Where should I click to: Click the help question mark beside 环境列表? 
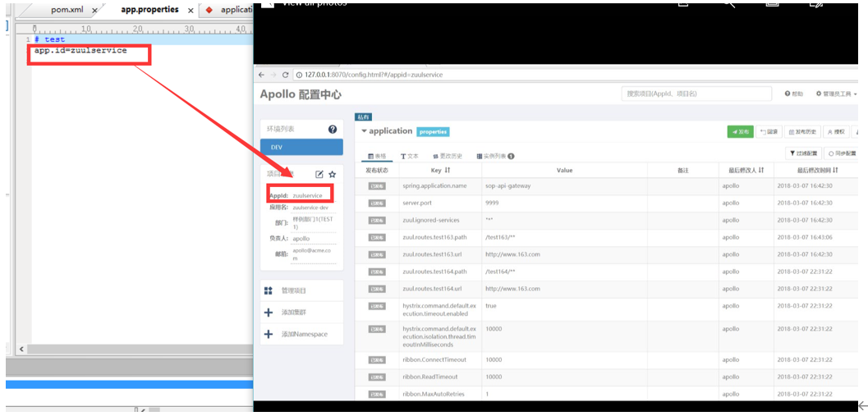pyautogui.click(x=332, y=129)
